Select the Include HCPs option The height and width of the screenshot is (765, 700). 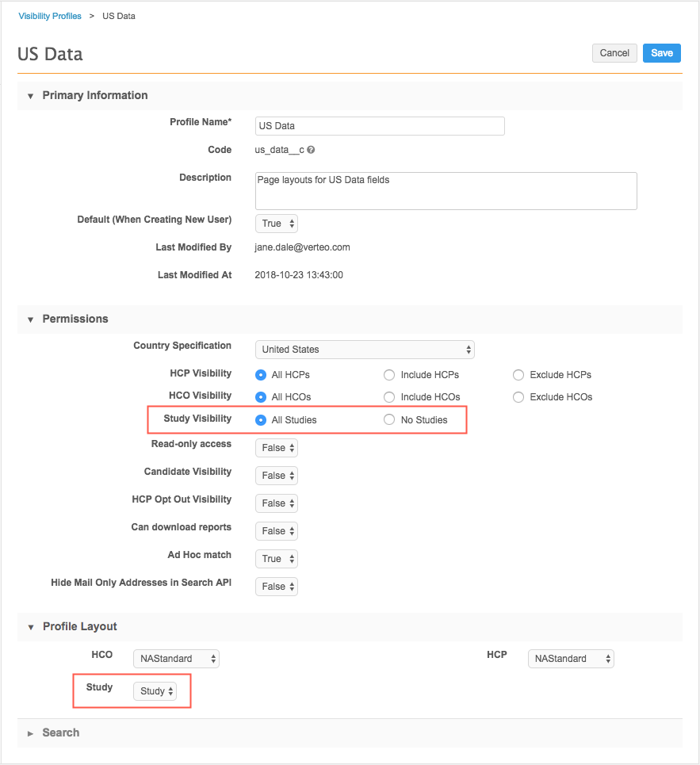(x=389, y=375)
